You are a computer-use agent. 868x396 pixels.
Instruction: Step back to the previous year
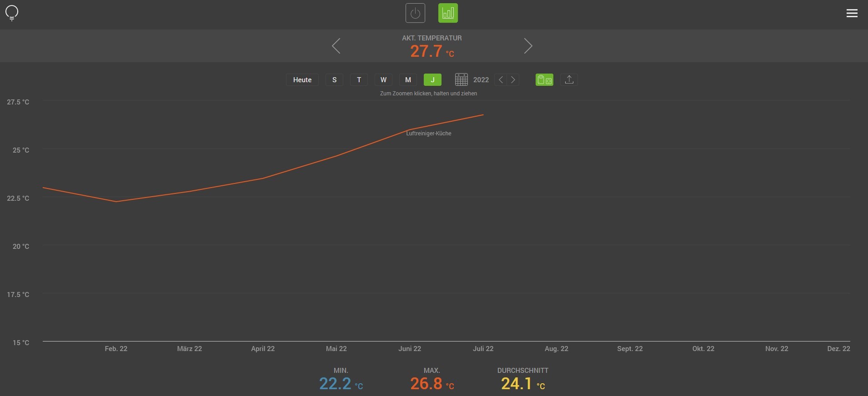501,80
